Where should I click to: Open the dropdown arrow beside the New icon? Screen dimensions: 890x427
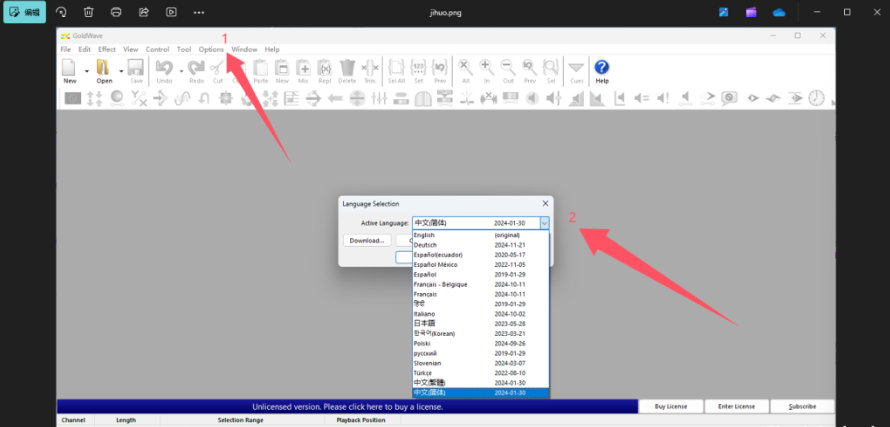(x=86, y=71)
